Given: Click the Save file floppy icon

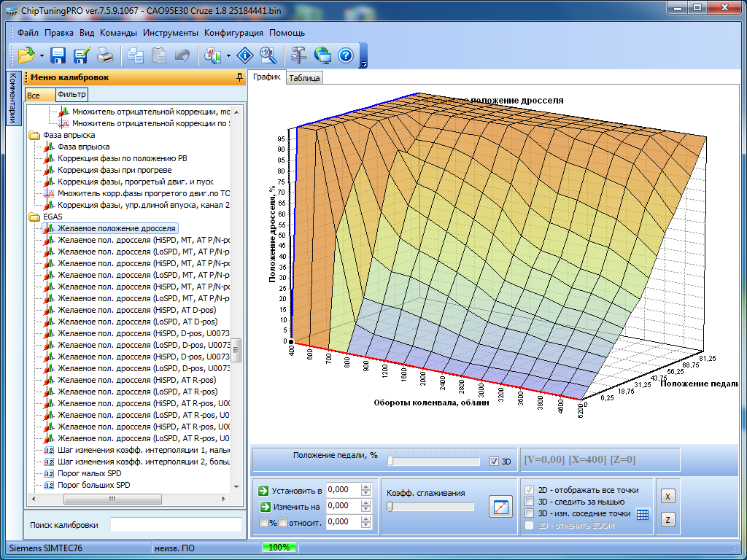Looking at the screenshot, I should (x=58, y=55).
